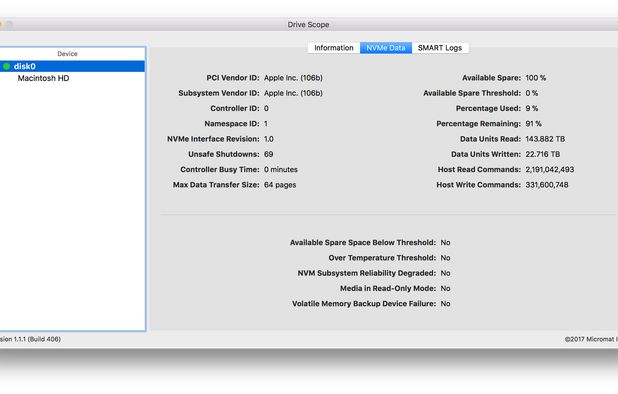Click Percentage Remaining value 91 %

[534, 124]
